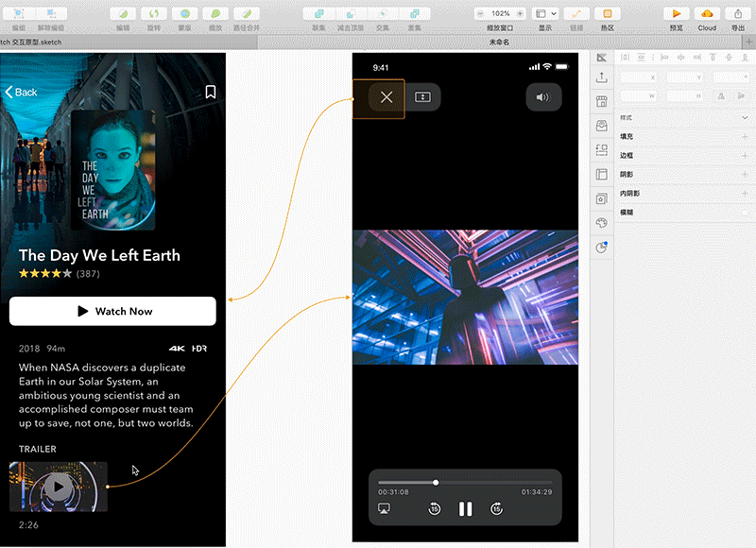Apply the 减去顶层 (Subtract) boolean operation
This screenshot has height=548, width=756.
351,13
